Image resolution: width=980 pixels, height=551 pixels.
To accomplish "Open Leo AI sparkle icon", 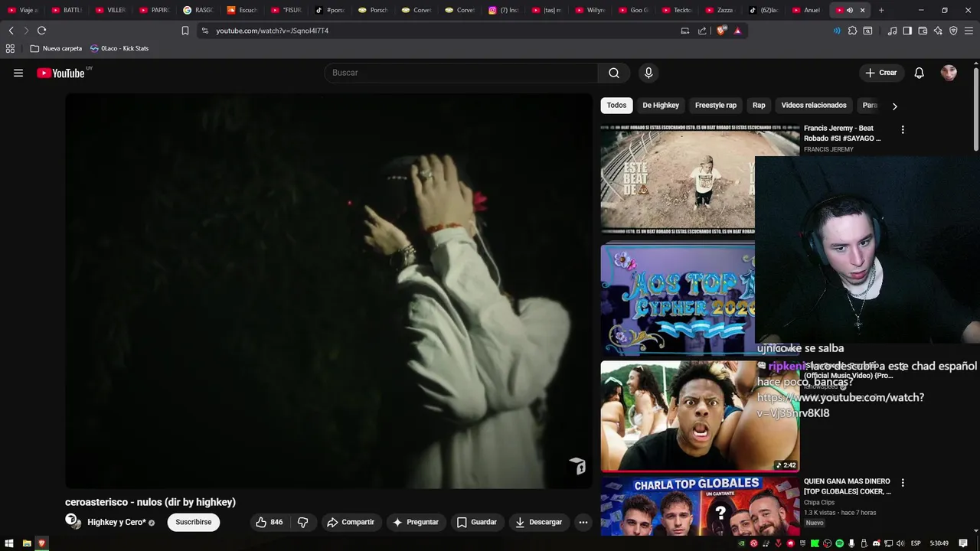I will tap(938, 31).
